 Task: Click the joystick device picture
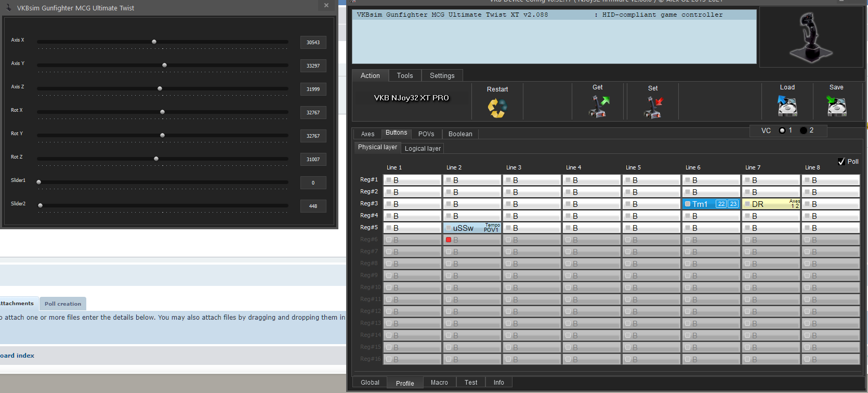click(x=811, y=37)
